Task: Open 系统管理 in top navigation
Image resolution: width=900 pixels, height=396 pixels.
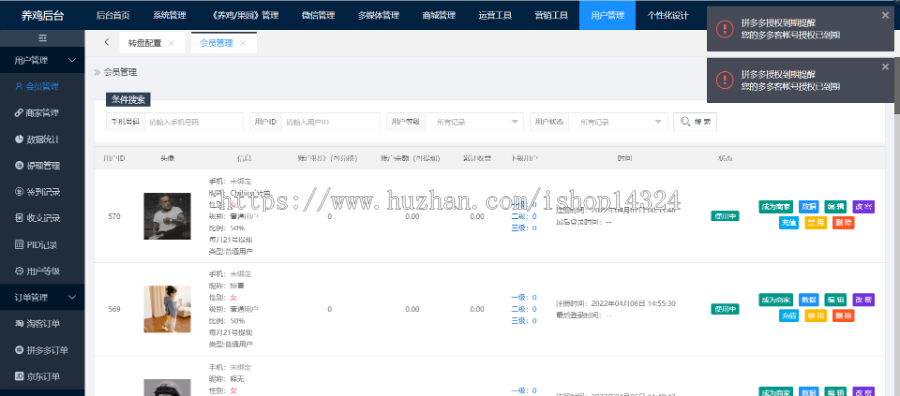Action: (169, 15)
